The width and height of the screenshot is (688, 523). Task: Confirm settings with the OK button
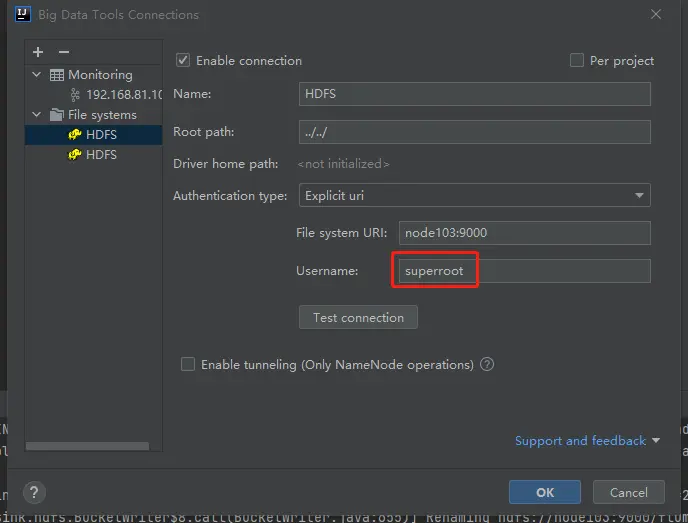[544, 492]
